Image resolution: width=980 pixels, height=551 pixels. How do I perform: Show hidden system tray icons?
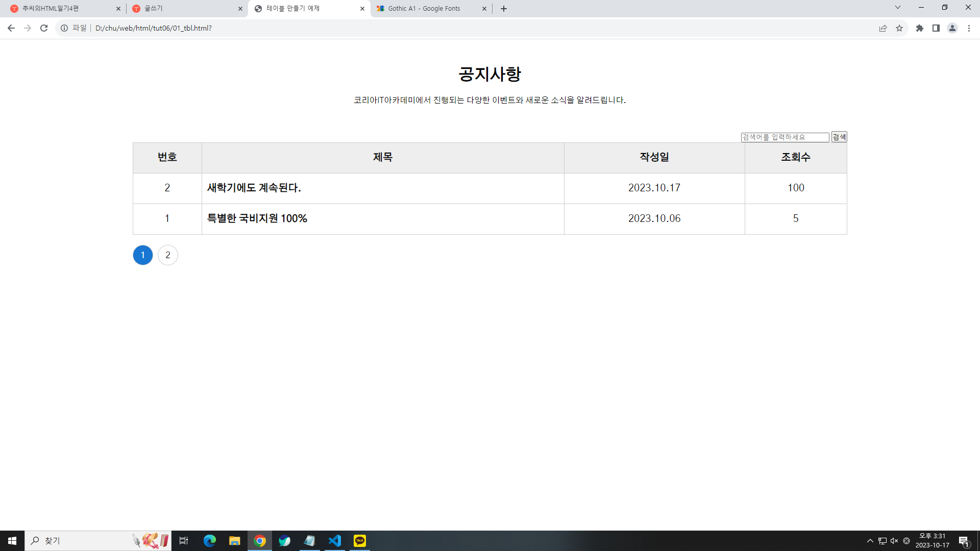(870, 541)
